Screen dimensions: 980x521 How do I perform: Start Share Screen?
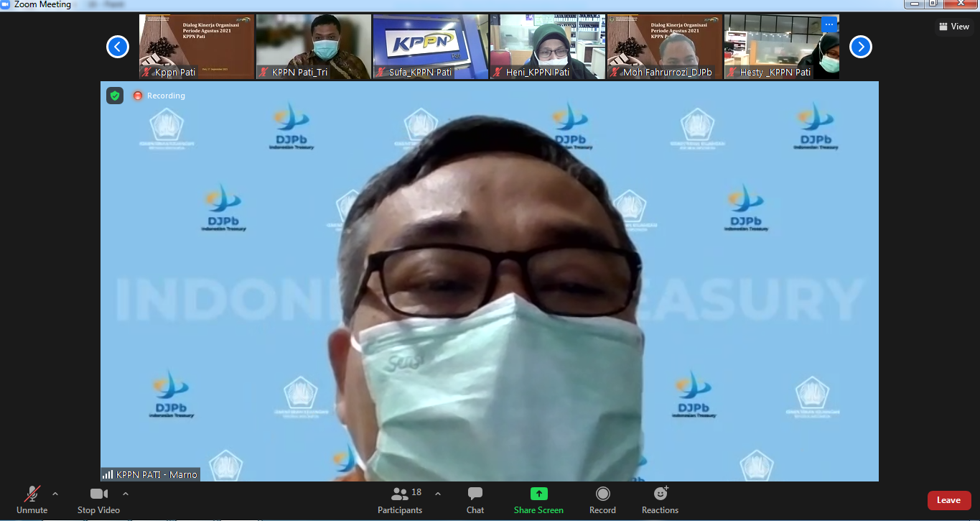pyautogui.click(x=538, y=500)
